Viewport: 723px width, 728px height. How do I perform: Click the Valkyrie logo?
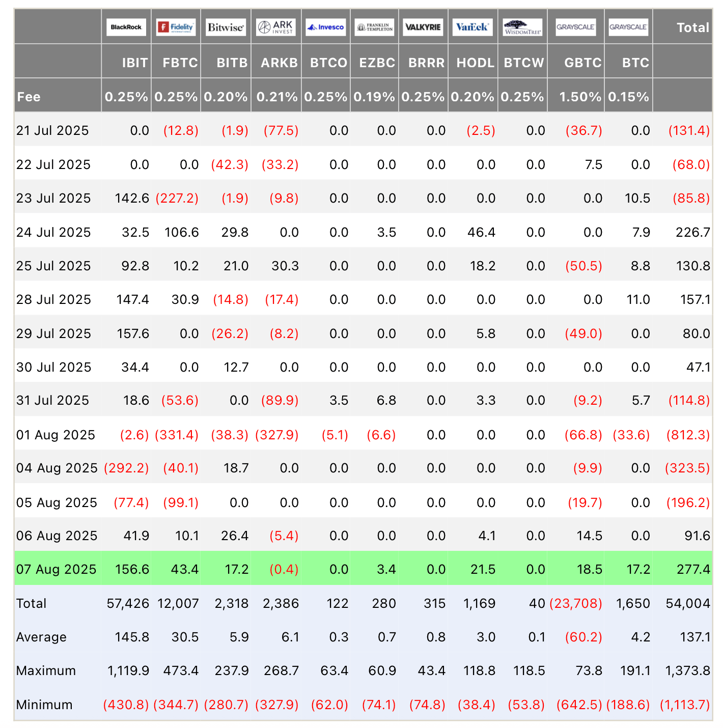(423, 27)
